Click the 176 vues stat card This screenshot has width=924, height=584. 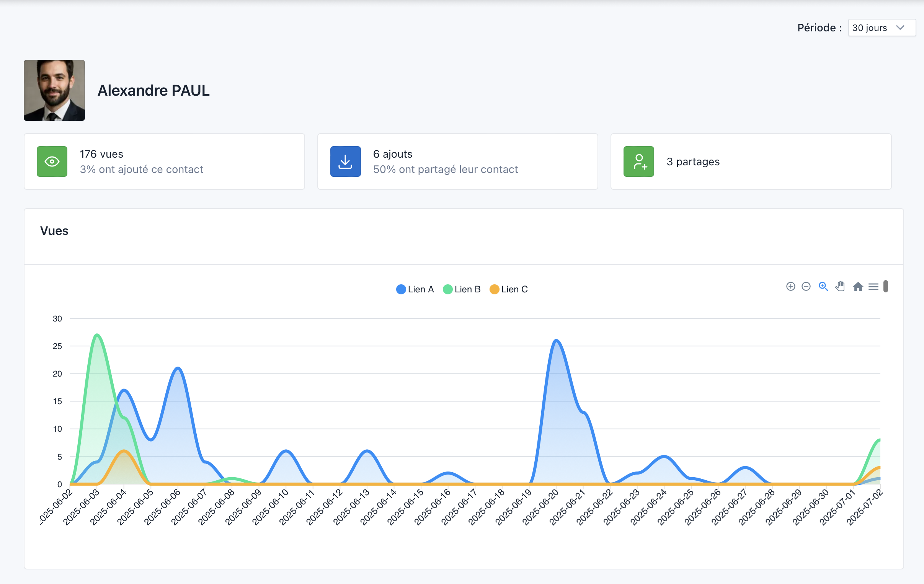coord(164,161)
